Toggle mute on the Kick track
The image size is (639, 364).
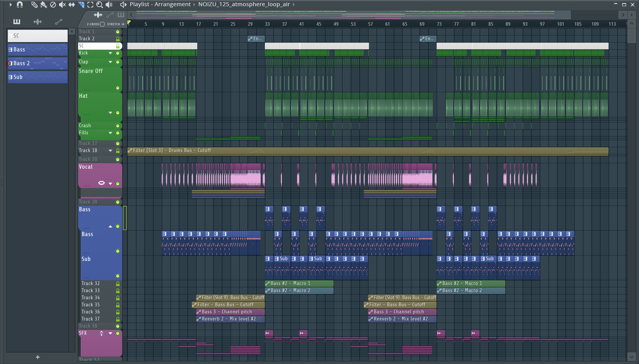click(x=118, y=53)
